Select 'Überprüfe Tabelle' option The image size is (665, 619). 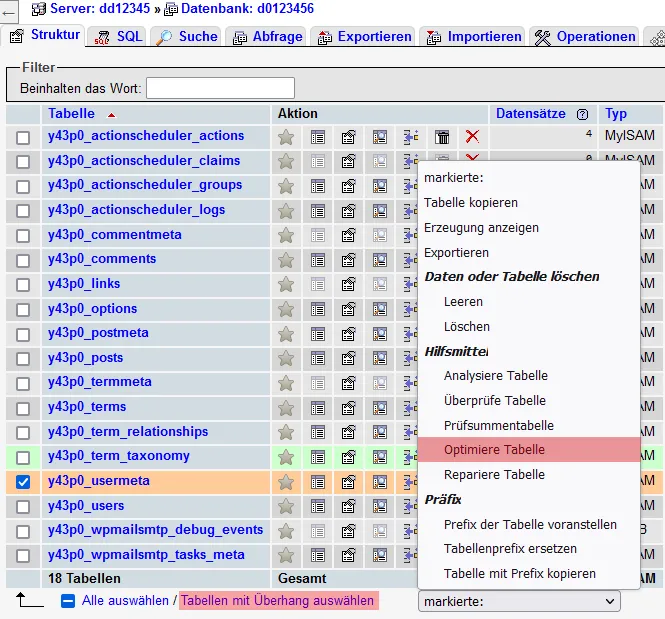tap(529, 400)
